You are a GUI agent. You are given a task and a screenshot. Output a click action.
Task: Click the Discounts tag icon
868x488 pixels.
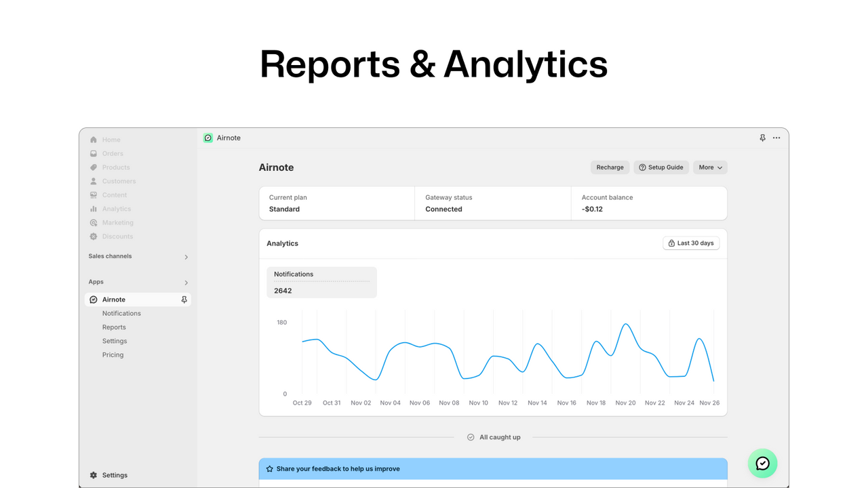click(x=93, y=236)
